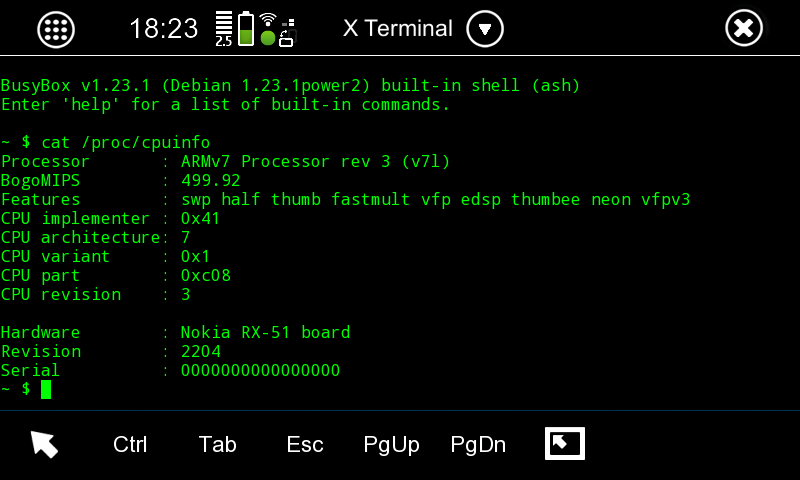Open the 2.5 signal strength status indicator
The width and height of the screenshot is (800, 480).
point(223,29)
